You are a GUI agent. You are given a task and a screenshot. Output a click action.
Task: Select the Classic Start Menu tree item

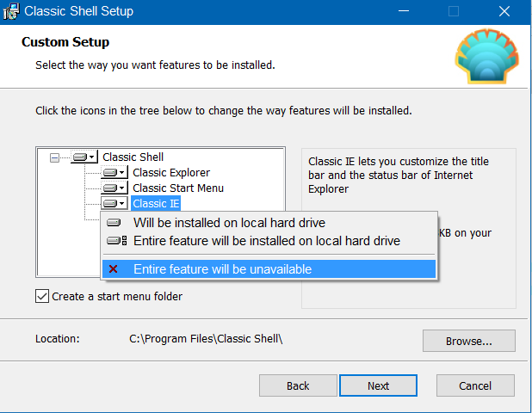pyautogui.click(x=178, y=188)
